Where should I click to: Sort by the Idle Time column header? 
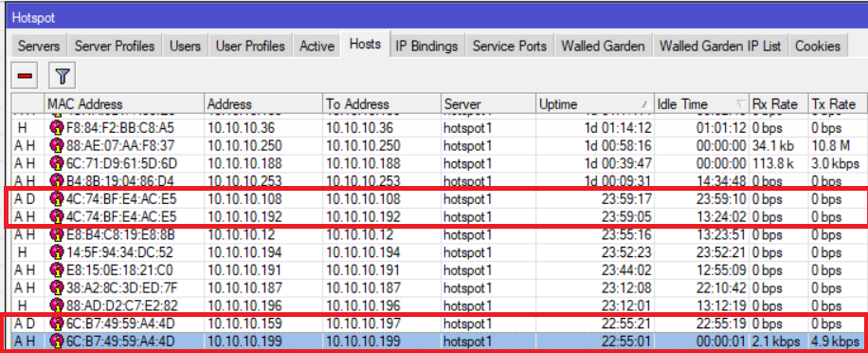point(701,104)
